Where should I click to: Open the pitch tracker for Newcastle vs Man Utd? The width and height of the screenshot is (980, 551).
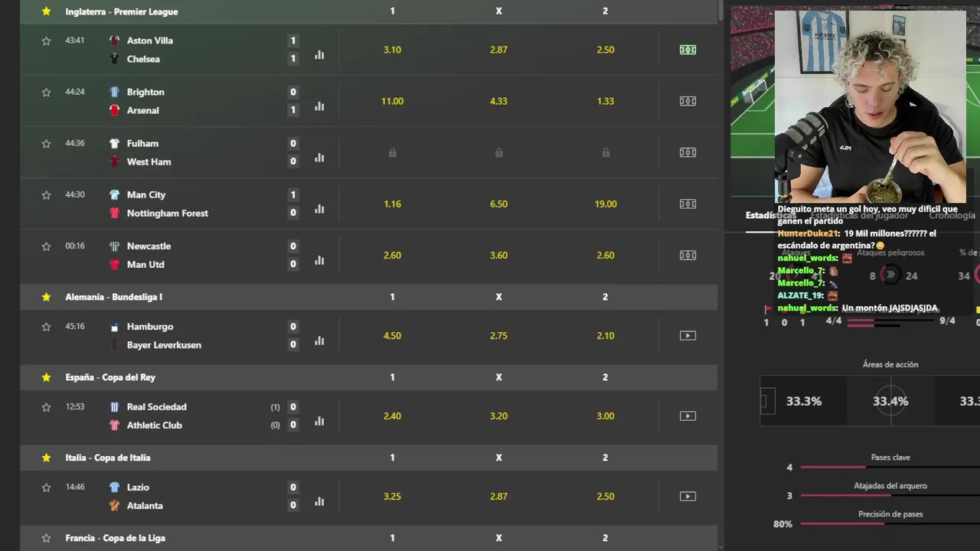pyautogui.click(x=688, y=255)
